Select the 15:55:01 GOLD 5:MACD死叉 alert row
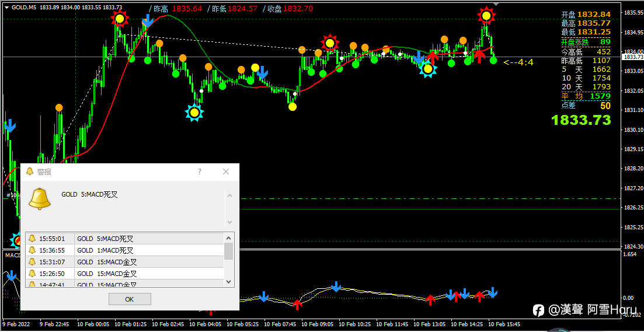The width and height of the screenshot is (644, 332). 125,239
